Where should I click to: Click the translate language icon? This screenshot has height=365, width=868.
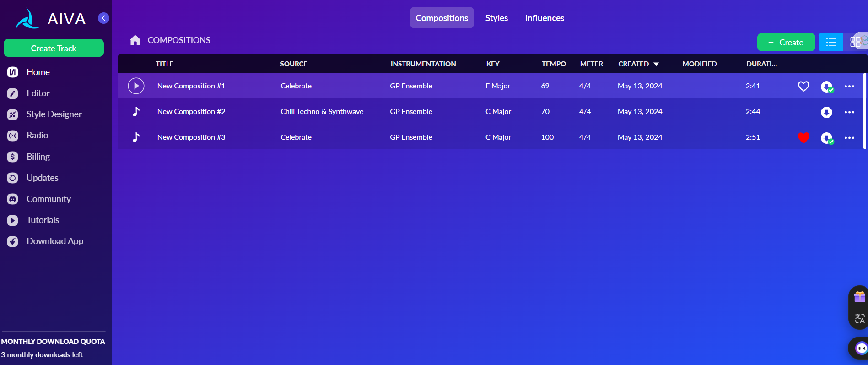coord(859,318)
